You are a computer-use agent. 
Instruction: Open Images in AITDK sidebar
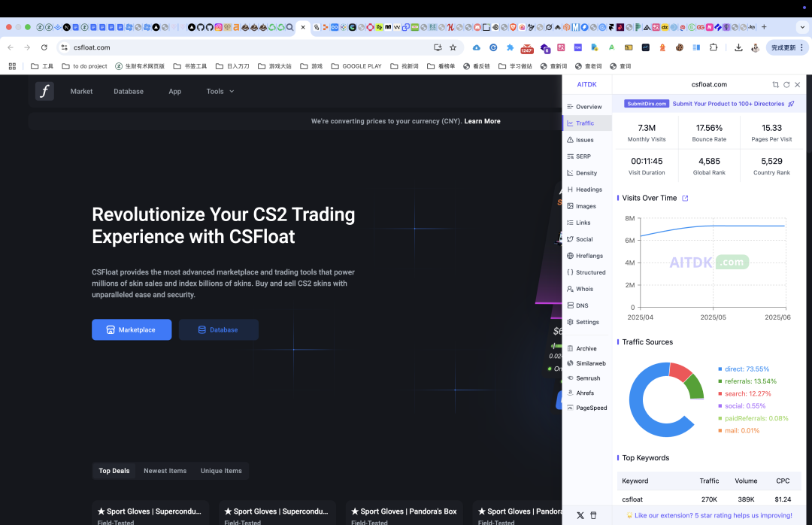pyautogui.click(x=586, y=206)
